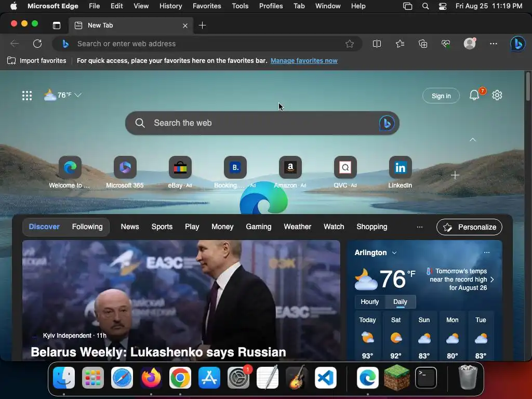Open the Weather feed tab
532x399 pixels.
click(298, 227)
